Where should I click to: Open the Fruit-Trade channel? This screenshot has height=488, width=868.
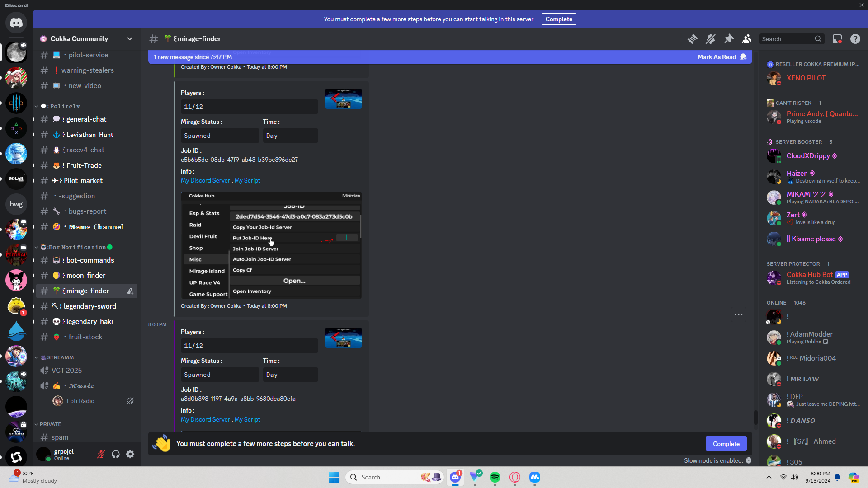87,165
